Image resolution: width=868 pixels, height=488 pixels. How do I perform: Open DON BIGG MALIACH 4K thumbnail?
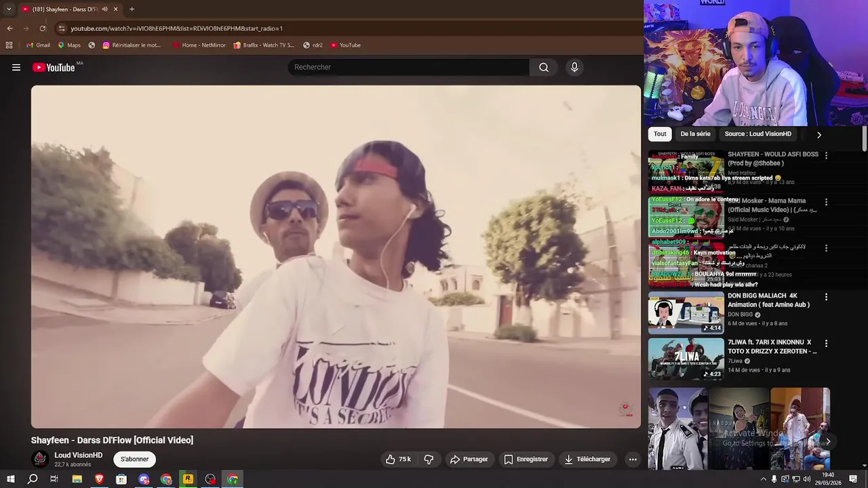tap(686, 312)
